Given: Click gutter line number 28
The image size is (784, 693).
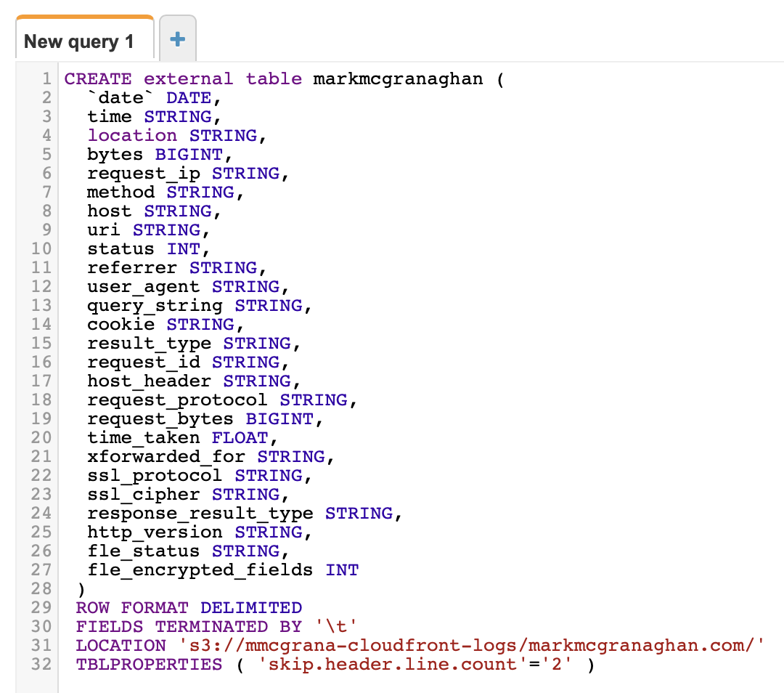Looking at the screenshot, I should (x=41, y=589).
